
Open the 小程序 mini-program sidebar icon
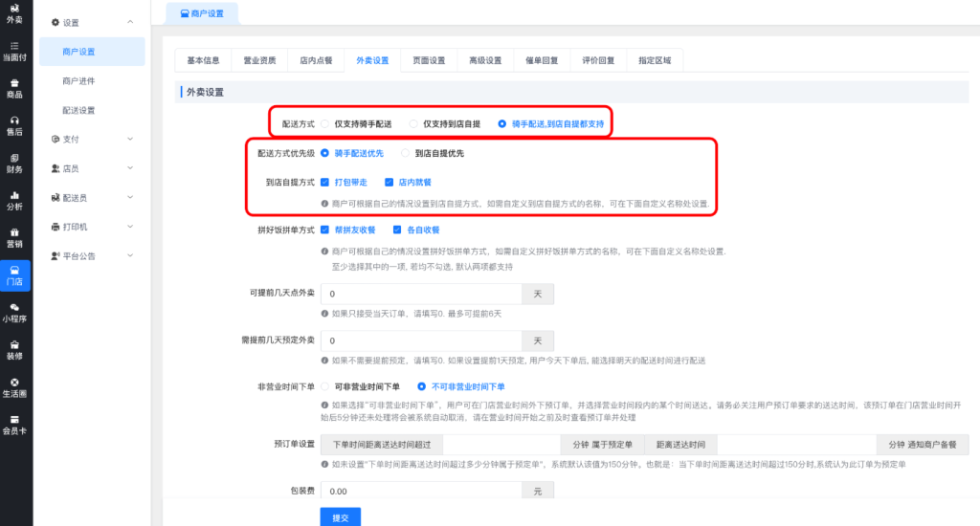click(14, 312)
